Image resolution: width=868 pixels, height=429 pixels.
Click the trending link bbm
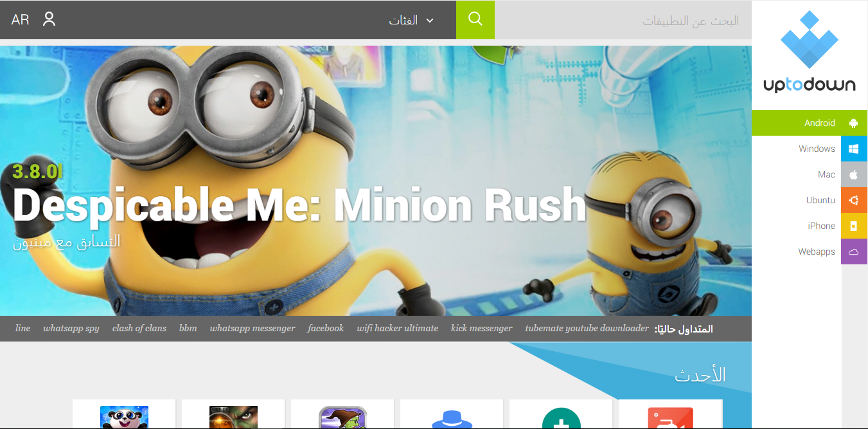pos(188,328)
